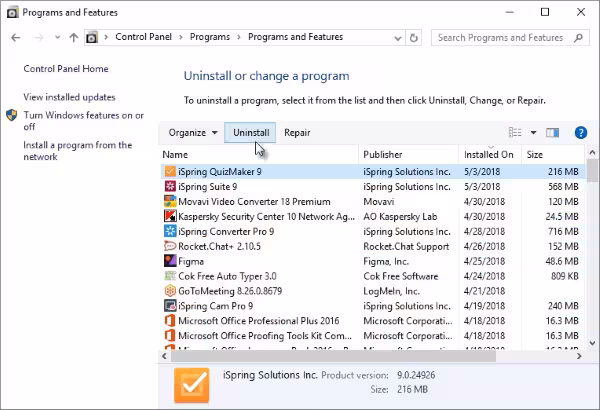
Task: Select Movavi Video Converter 18 Premium icon
Action: pyautogui.click(x=170, y=201)
